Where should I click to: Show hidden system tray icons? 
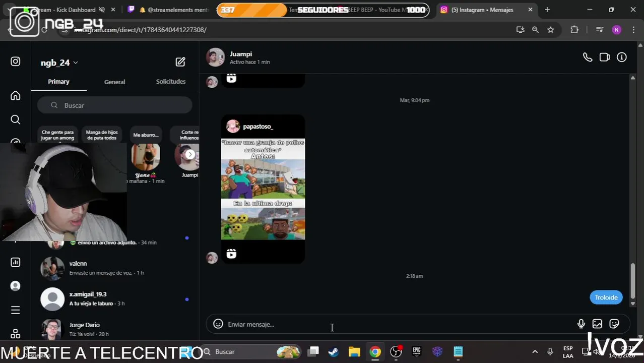[535, 351]
